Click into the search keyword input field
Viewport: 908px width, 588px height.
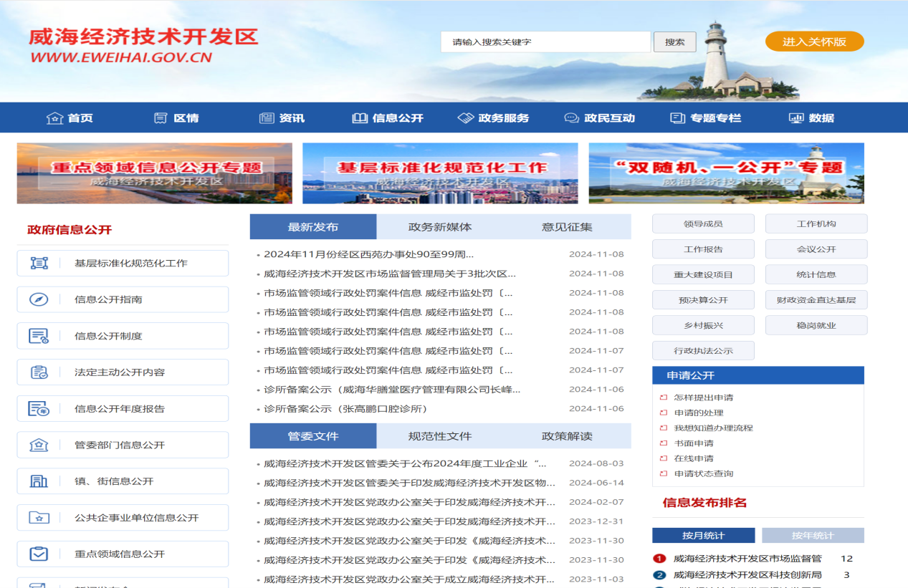click(545, 42)
